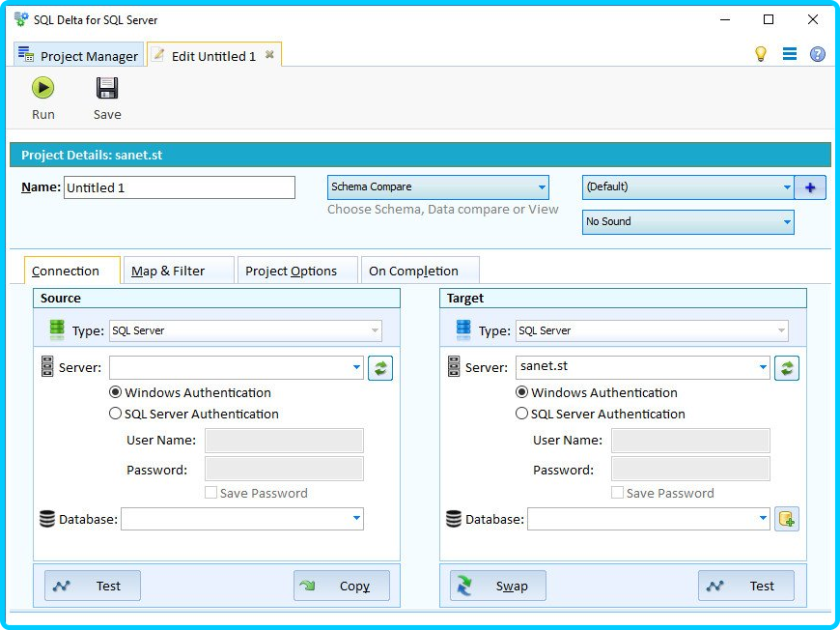
Task: Click the Target User Name field
Action: click(690, 441)
